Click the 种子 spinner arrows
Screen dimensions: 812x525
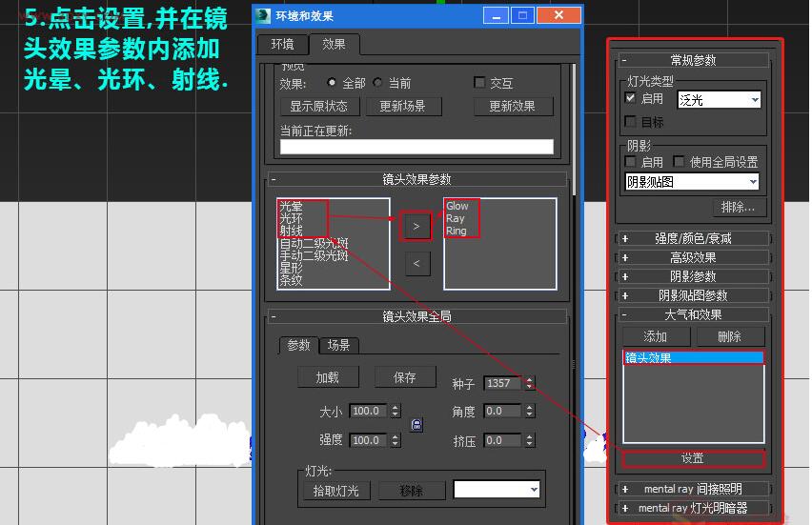[x=529, y=383]
